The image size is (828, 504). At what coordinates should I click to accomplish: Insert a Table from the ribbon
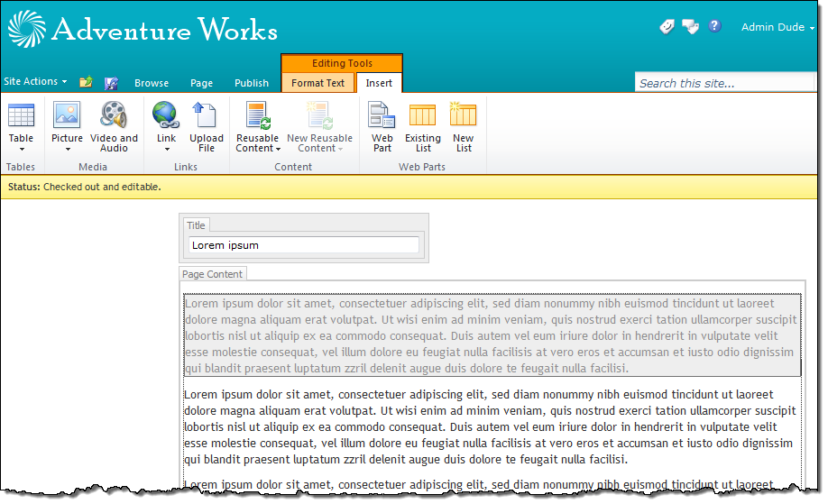21,126
